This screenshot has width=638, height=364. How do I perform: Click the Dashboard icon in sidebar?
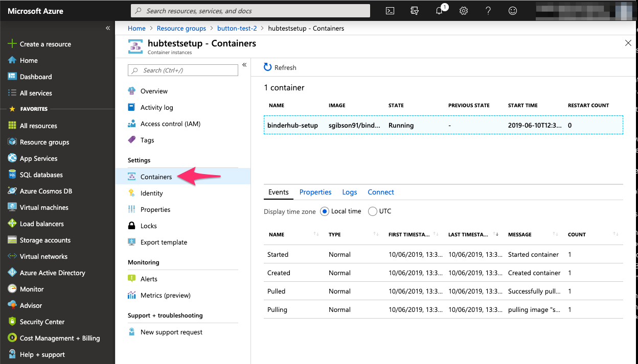click(x=12, y=77)
